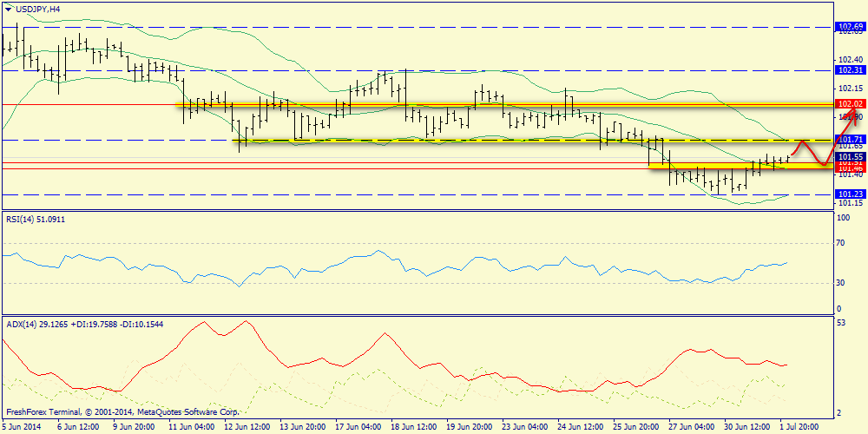This screenshot has width=868, height=434.
Task: Click the 23 Jun 04:00 time label
Action: [x=523, y=427]
